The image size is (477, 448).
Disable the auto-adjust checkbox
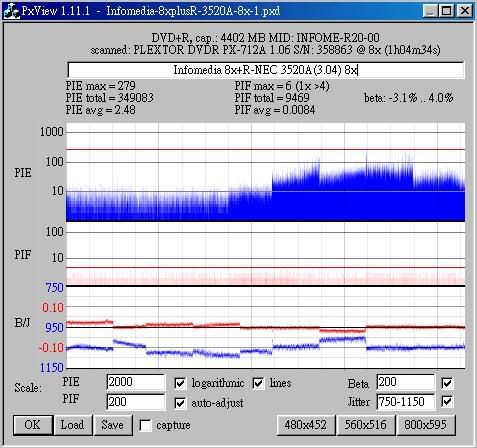tap(180, 403)
